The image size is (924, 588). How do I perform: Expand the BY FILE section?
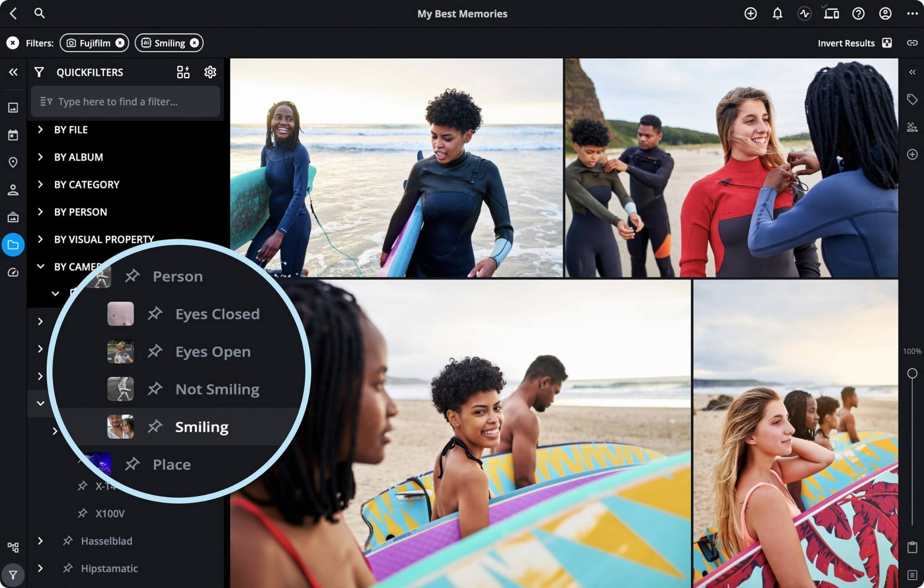tap(40, 130)
